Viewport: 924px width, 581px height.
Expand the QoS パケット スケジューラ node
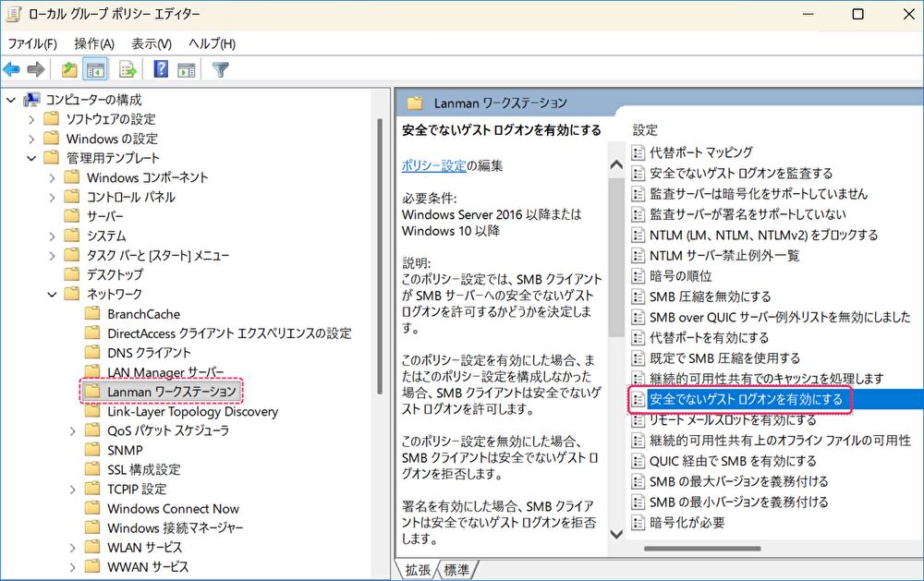tap(72, 430)
